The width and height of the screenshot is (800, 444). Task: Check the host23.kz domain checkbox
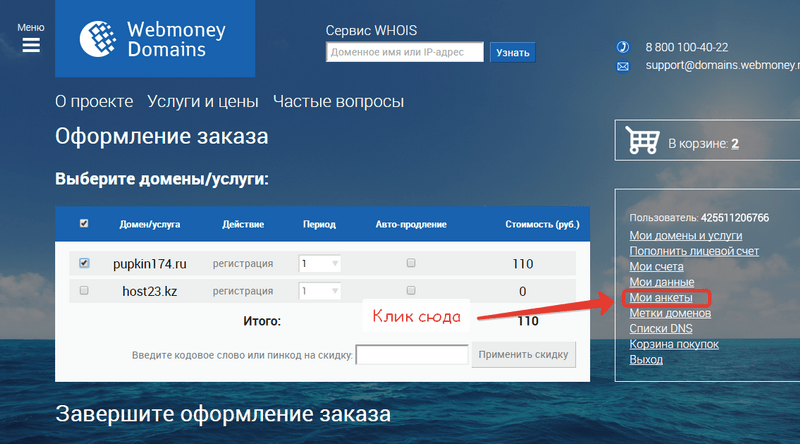[x=84, y=290]
